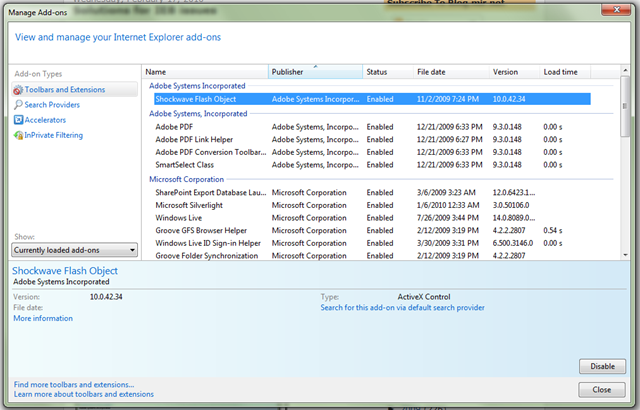Click the Accelerators icon
Image resolution: width=640 pixels, height=410 pixels.
(x=18, y=120)
